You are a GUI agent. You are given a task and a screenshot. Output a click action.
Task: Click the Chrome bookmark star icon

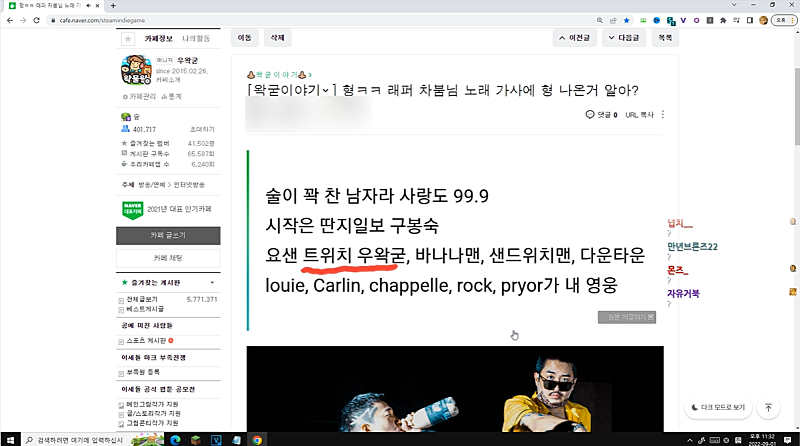click(x=627, y=18)
